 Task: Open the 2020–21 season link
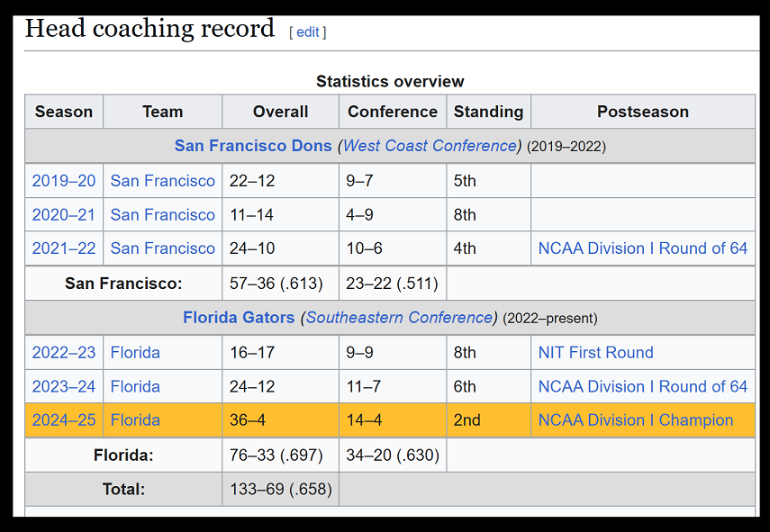click(x=64, y=214)
